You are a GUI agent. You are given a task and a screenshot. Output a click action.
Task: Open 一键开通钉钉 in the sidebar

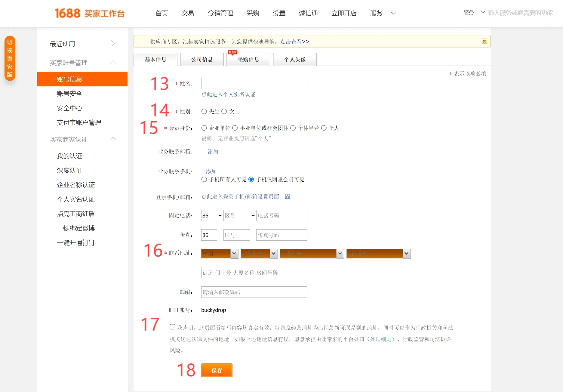pyautogui.click(x=76, y=242)
